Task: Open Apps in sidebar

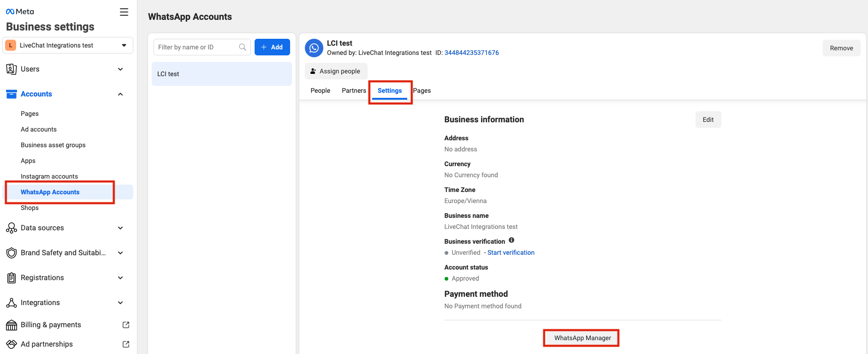Action: point(28,161)
